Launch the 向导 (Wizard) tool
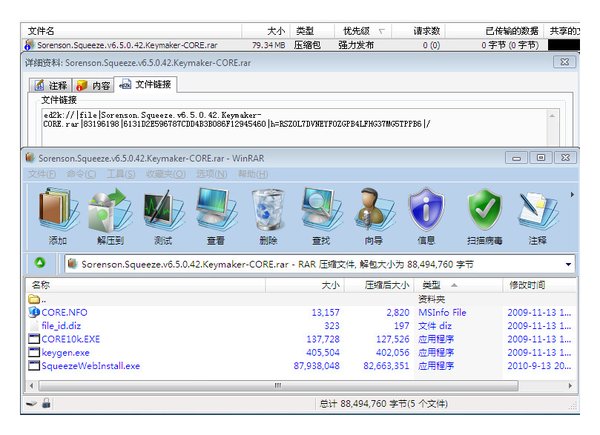Screen dimensions: 600x435 374,210
